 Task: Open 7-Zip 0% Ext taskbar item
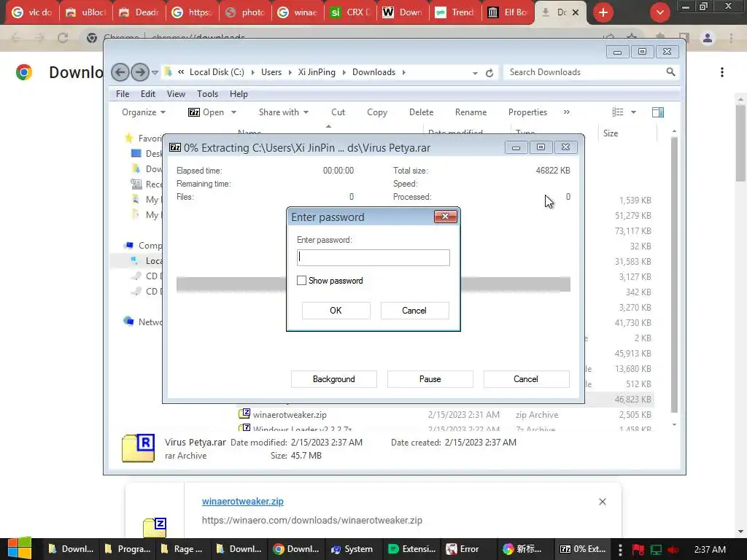pyautogui.click(x=583, y=549)
